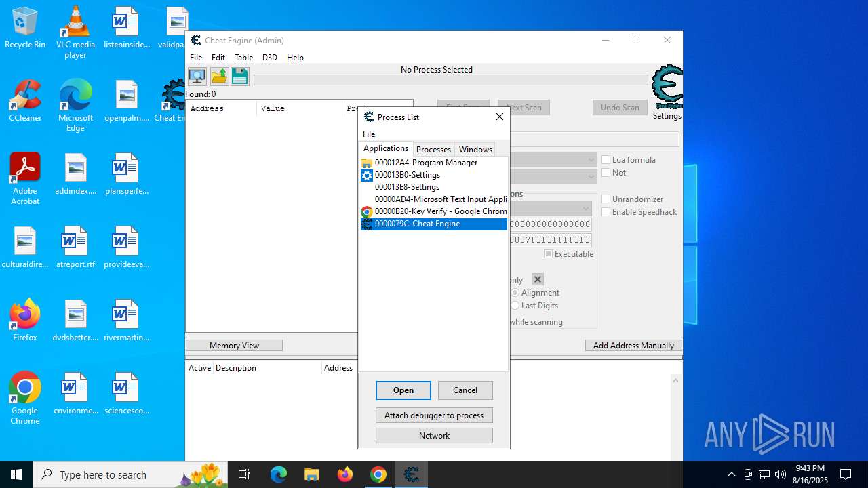Image resolution: width=868 pixels, height=488 pixels.
Task: Click Cancel in Process List
Action: [465, 390]
